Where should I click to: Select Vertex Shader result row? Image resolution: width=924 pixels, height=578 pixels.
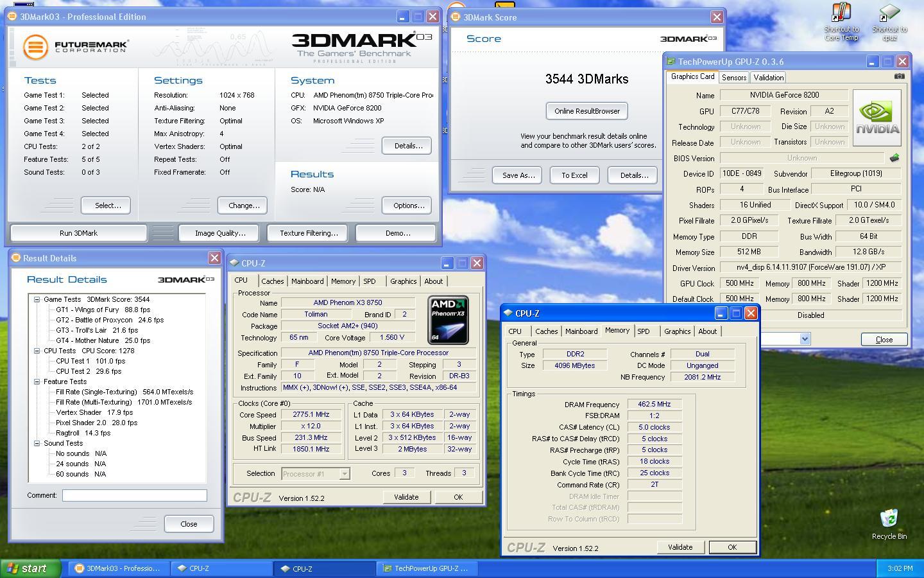94,412
